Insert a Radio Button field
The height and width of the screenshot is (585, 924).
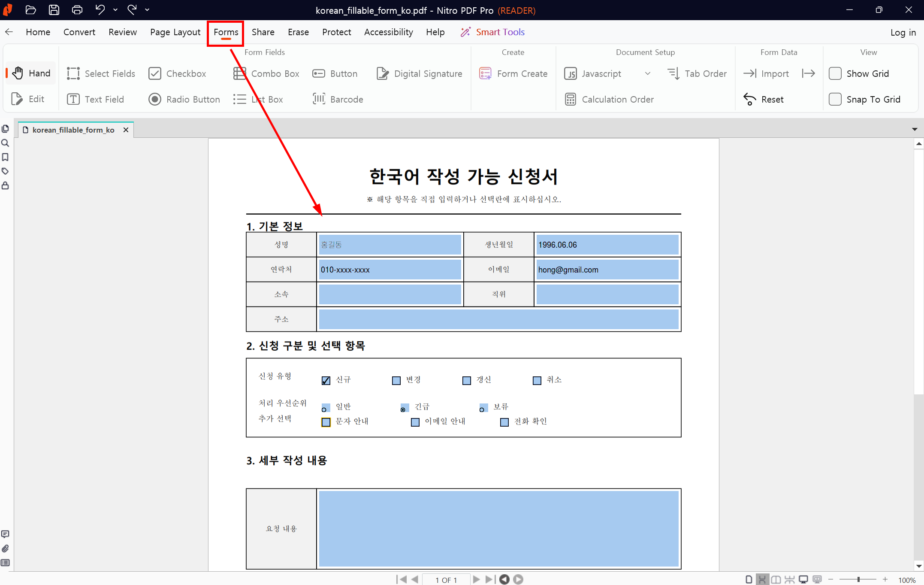coord(184,100)
